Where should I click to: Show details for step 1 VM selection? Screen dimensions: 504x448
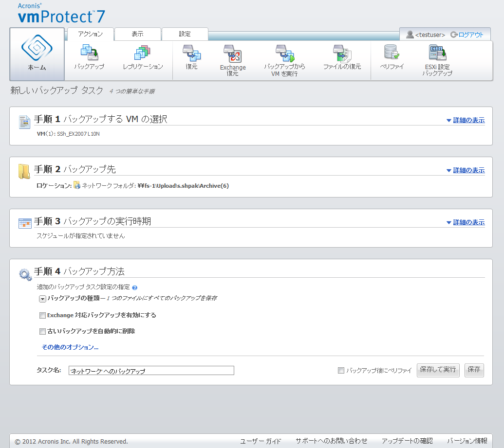465,120
